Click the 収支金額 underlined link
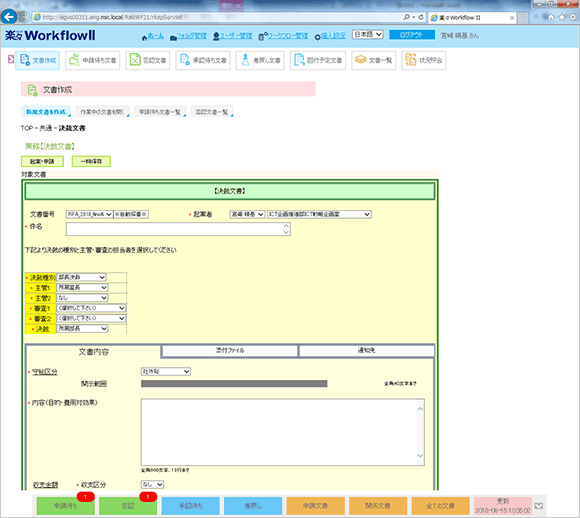 click(x=45, y=485)
